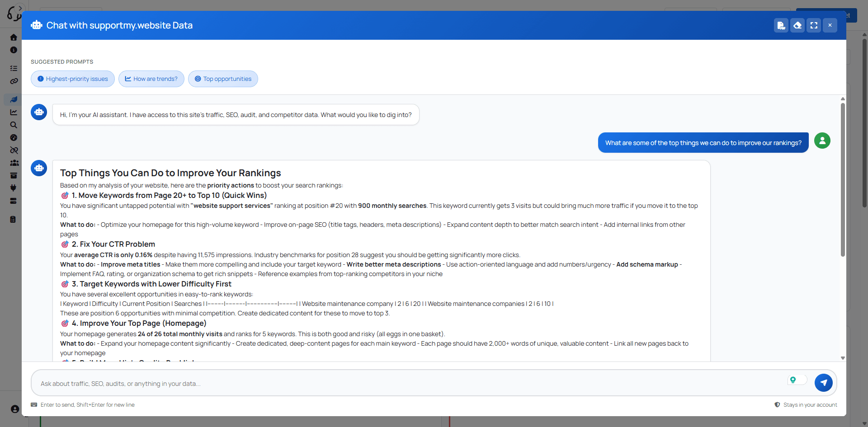Screen dimensions: 868x427
Task: Click the Fix Your CTR Problem heading
Action: pos(113,244)
